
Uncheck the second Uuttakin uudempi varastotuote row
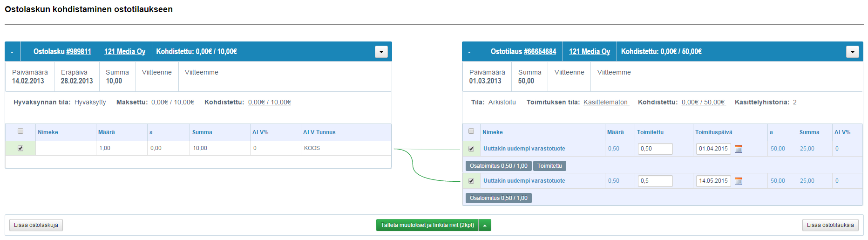471,181
